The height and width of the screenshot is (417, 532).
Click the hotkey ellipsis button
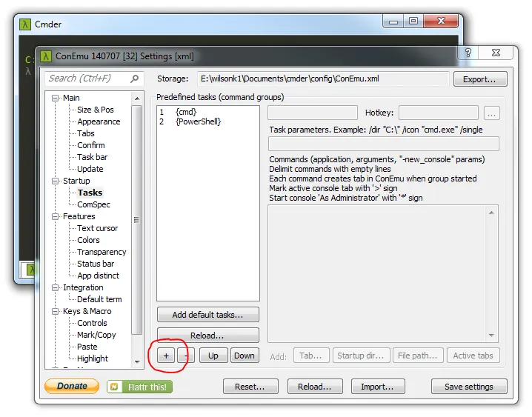493,113
